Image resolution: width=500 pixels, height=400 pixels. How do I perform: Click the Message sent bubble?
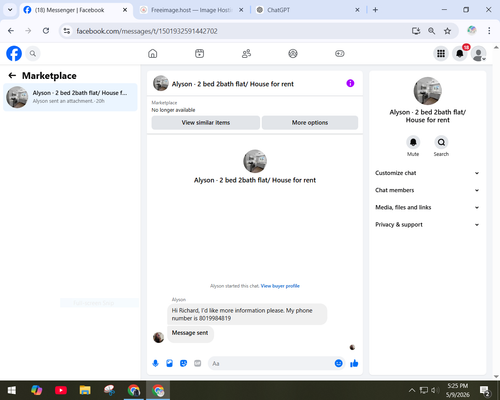[190, 333]
